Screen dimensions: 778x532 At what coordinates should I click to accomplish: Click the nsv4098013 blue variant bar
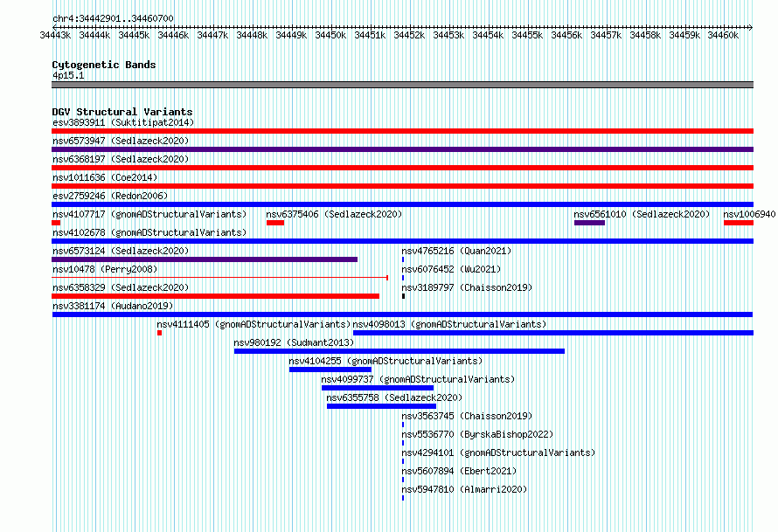[x=553, y=333]
